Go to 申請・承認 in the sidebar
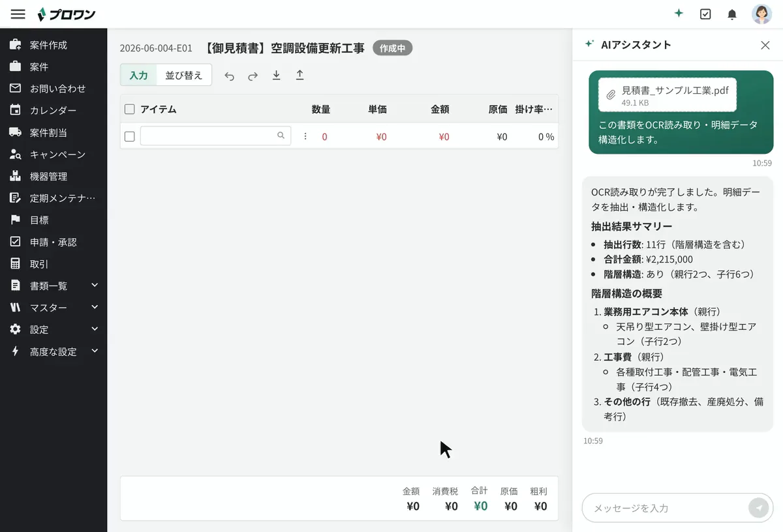Viewport: 783px width, 532px height. 54,242
